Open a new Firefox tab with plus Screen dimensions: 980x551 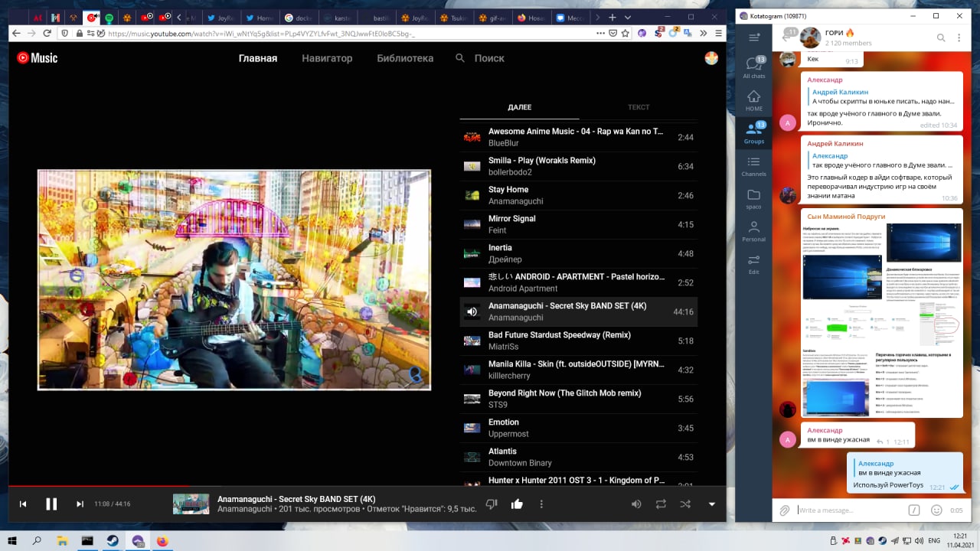pos(612,17)
